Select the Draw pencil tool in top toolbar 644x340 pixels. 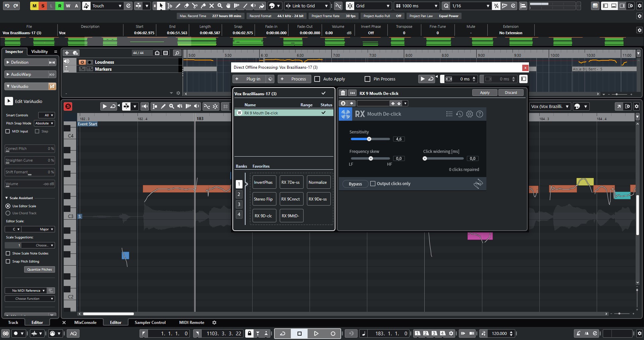click(x=178, y=6)
